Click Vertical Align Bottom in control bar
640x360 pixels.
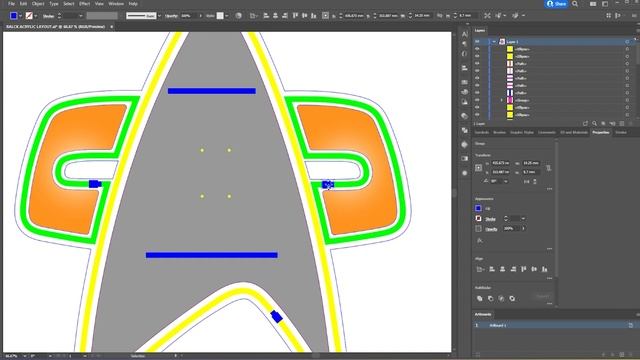pyautogui.click(x=313, y=16)
